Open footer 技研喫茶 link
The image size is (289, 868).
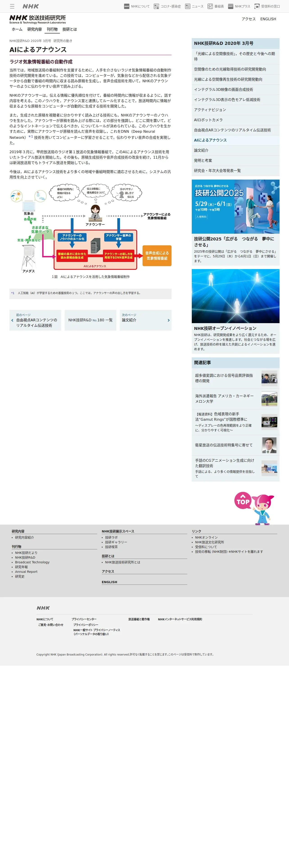pyautogui.click(x=111, y=547)
